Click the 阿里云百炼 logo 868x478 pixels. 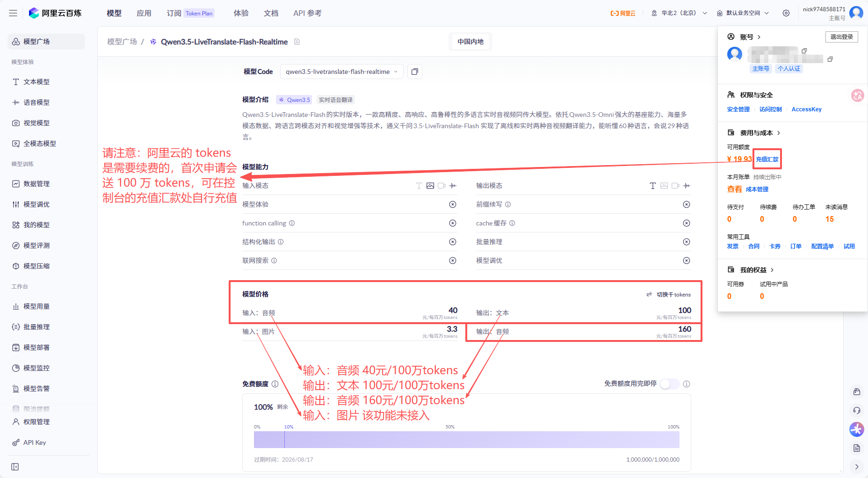click(x=55, y=13)
